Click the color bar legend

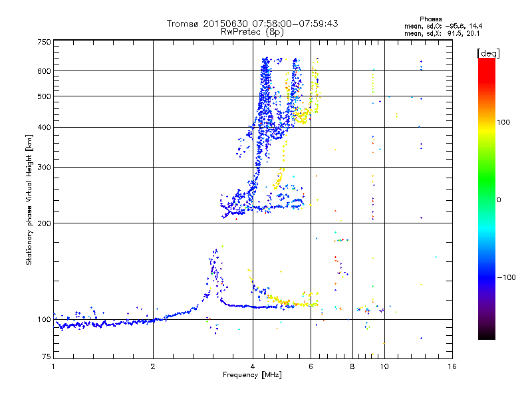[487, 199]
